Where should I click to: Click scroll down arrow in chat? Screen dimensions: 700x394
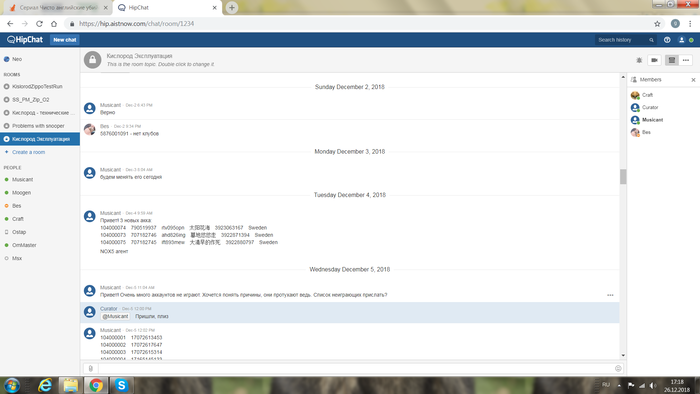pyautogui.click(x=623, y=356)
